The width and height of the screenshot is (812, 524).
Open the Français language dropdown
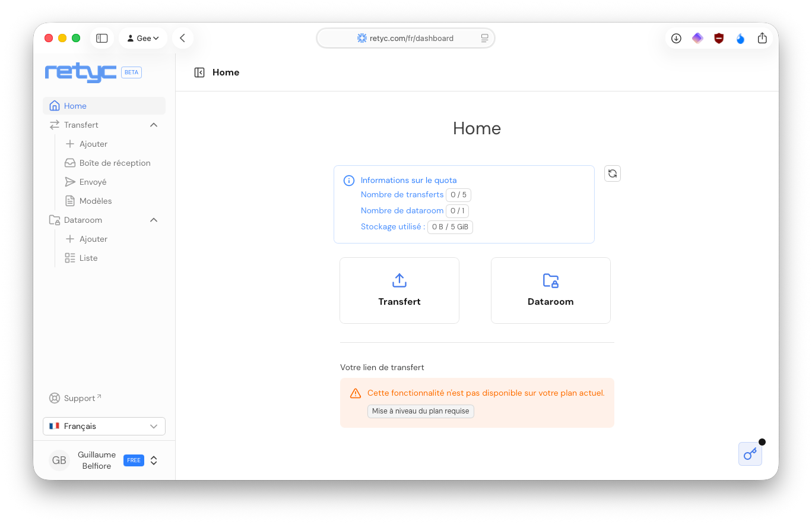click(104, 426)
